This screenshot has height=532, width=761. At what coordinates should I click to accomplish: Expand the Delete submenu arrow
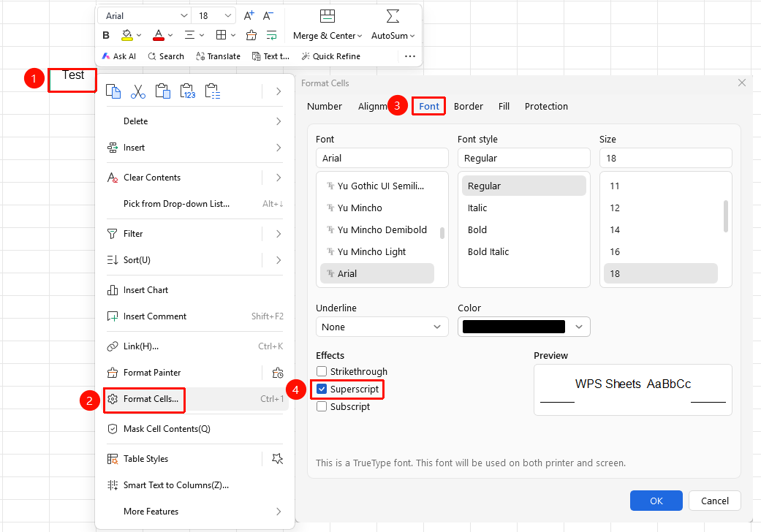point(279,121)
